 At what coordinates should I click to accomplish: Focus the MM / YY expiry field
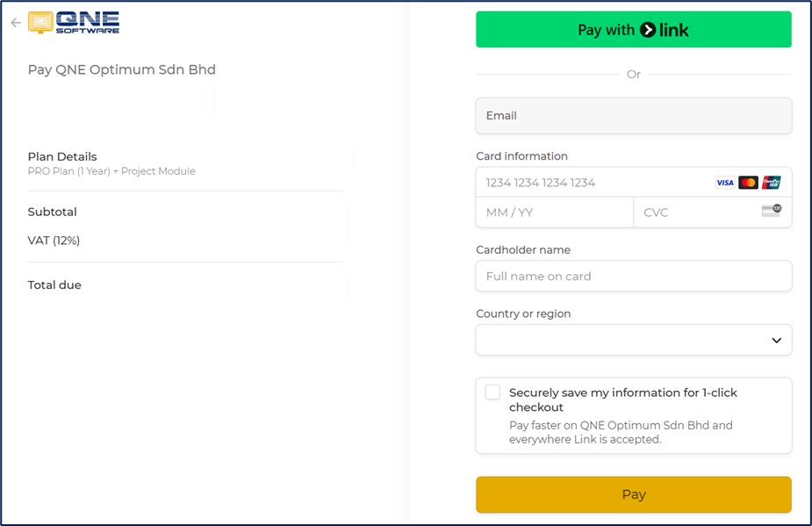coord(555,213)
